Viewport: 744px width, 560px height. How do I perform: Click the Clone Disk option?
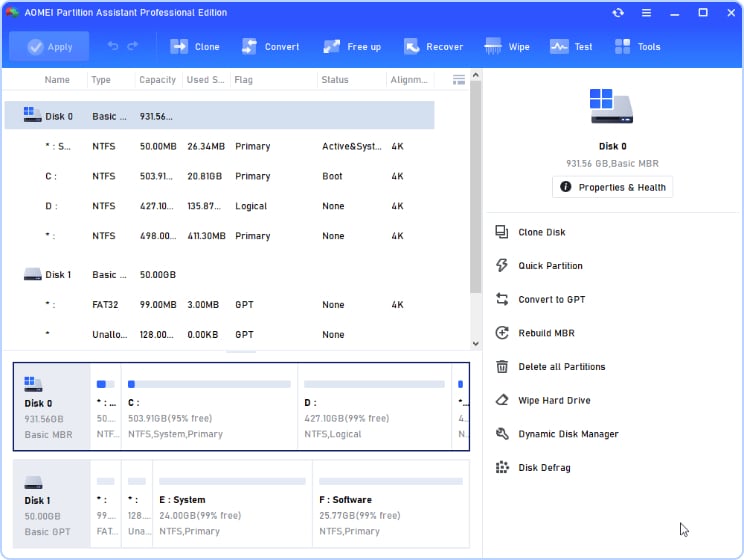[x=541, y=232]
